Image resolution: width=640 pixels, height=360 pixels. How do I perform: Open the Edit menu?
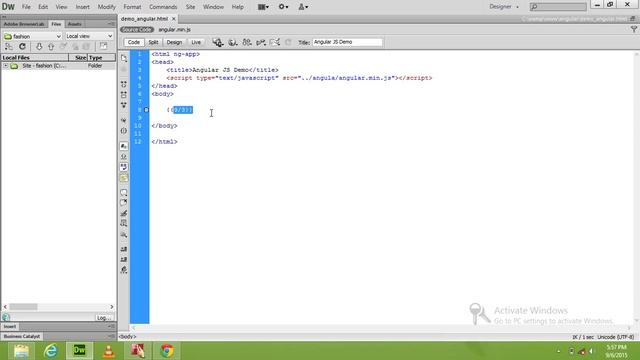tap(43, 7)
